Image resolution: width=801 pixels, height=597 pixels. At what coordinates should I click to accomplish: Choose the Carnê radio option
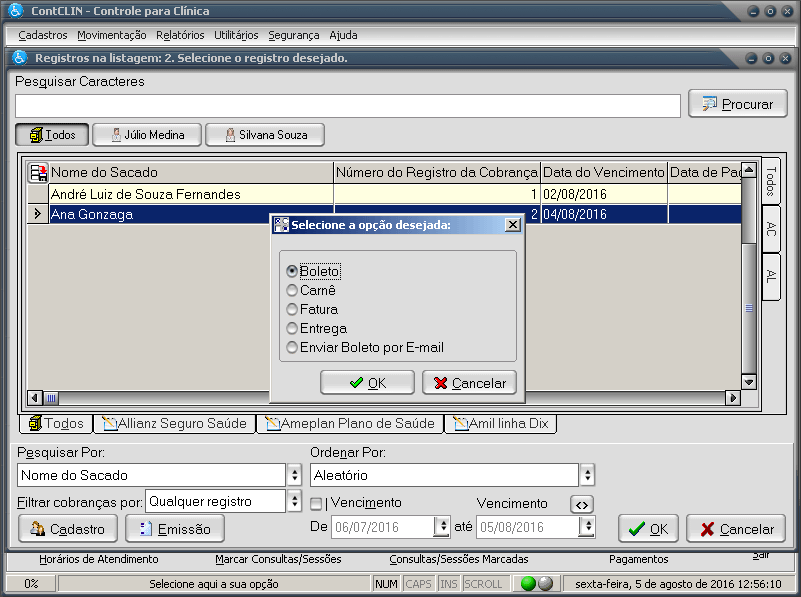tap(311, 290)
